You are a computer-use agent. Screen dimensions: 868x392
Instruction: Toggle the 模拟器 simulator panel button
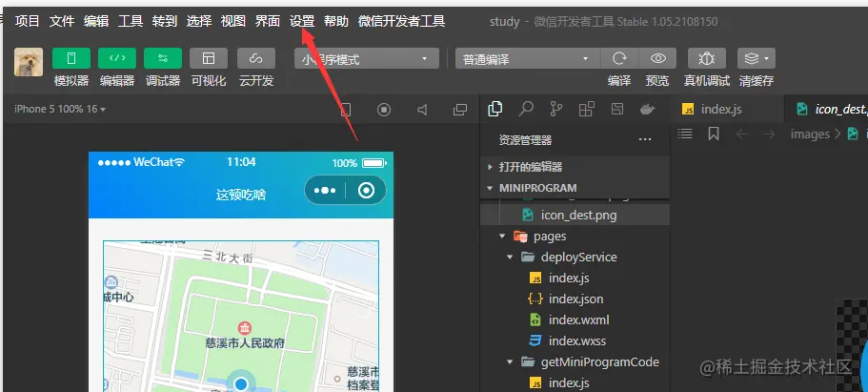point(71,58)
